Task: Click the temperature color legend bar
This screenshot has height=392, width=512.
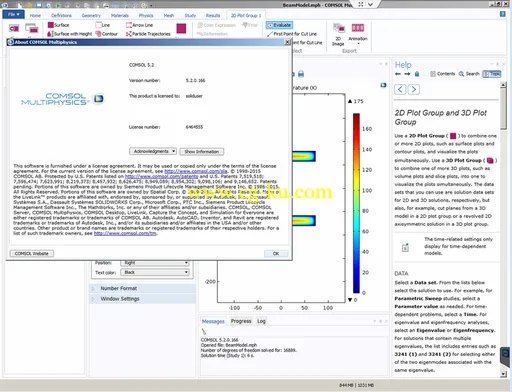Action: pos(356,203)
